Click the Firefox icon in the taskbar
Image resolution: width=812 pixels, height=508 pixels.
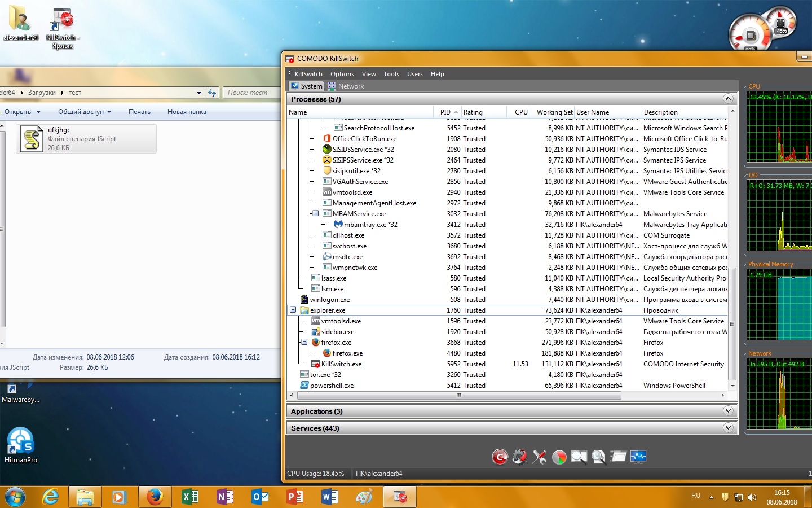[155, 497]
